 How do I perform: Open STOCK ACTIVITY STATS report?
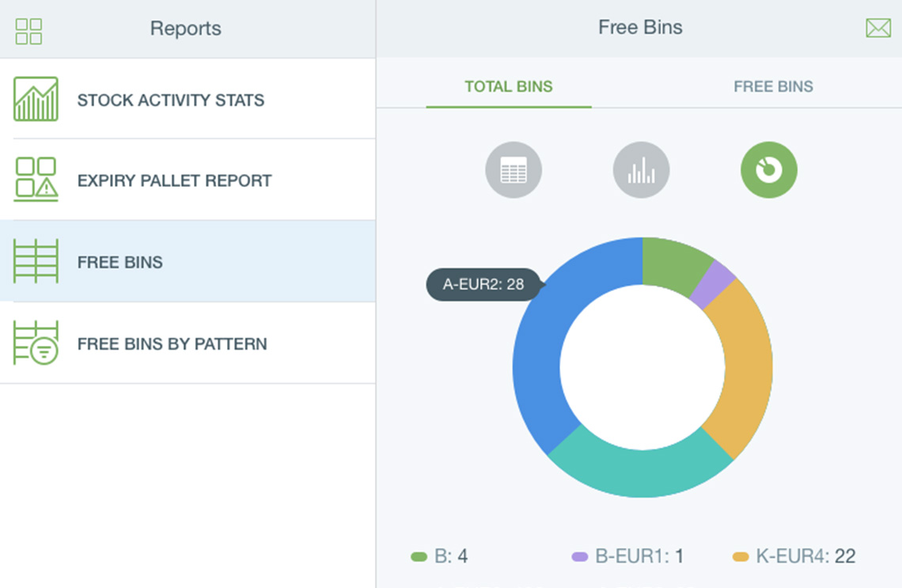coord(170,101)
